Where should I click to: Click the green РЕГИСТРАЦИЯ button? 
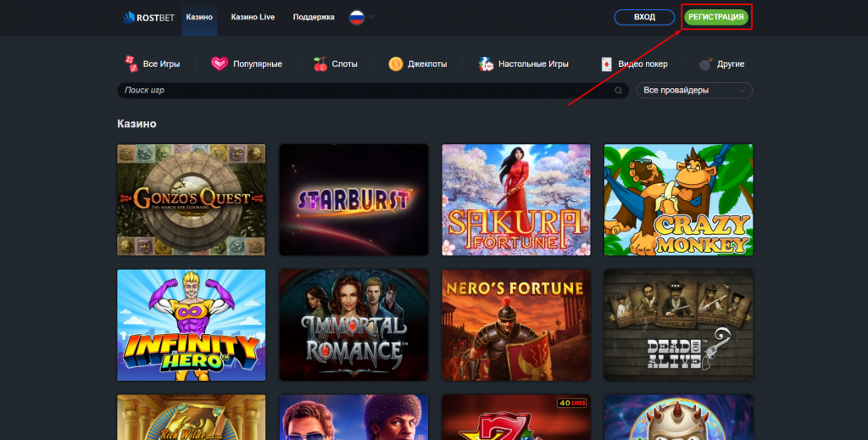point(716,17)
